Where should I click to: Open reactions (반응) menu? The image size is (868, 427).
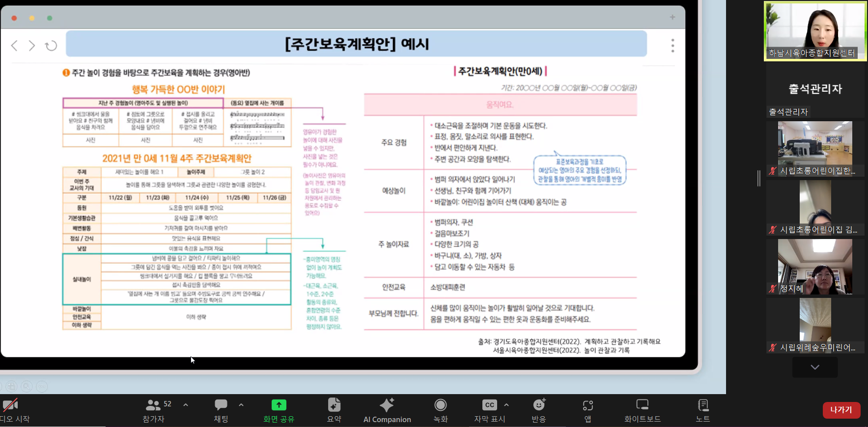pyautogui.click(x=539, y=410)
